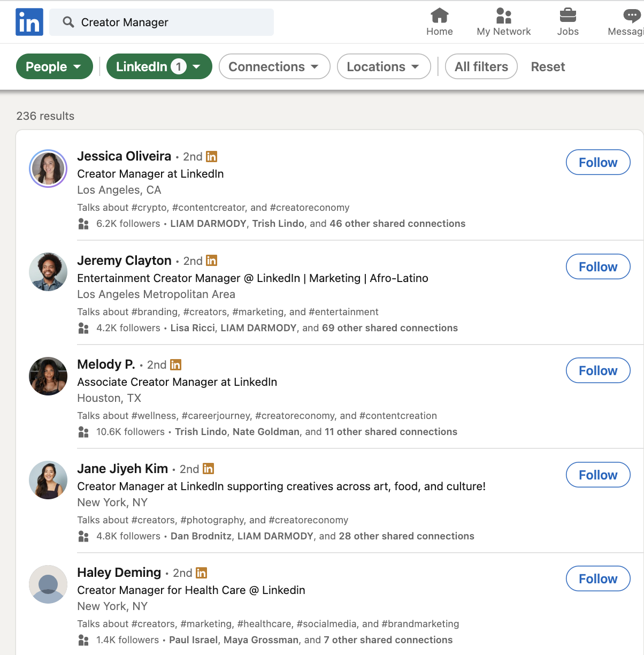Image resolution: width=644 pixels, height=655 pixels.
Task: Follow Jane Jiyeh Kim
Action: [x=597, y=475]
